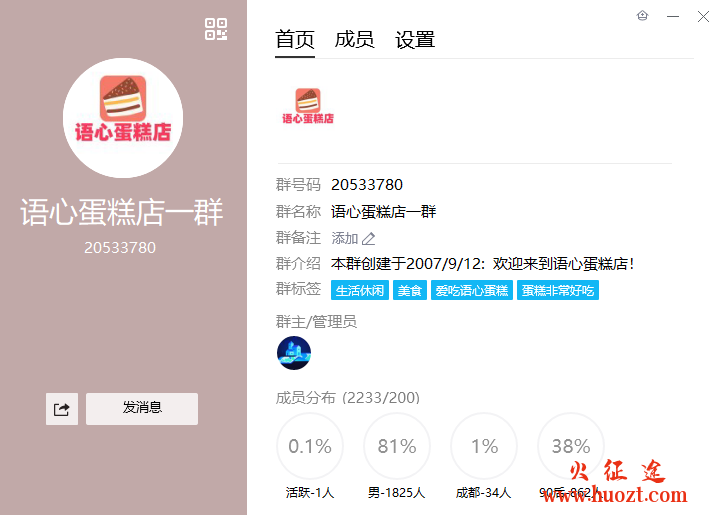Click the 活跃-1人 label
The height and width of the screenshot is (515, 710).
pyautogui.click(x=310, y=492)
